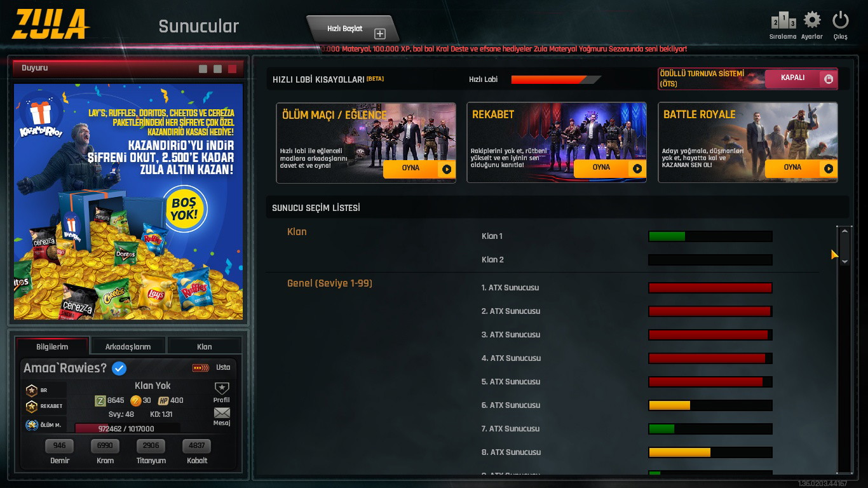
Task: Click the Çıkış power icon
Action: pyautogui.click(x=841, y=20)
